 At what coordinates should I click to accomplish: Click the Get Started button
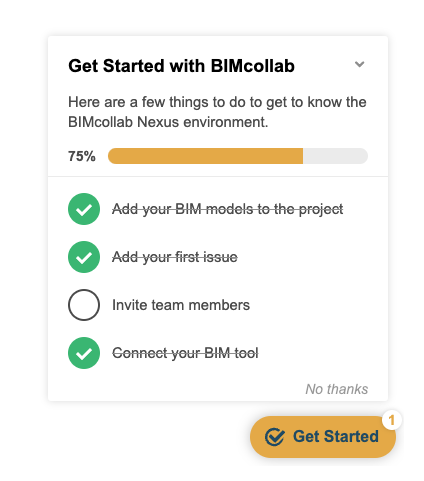tap(323, 437)
